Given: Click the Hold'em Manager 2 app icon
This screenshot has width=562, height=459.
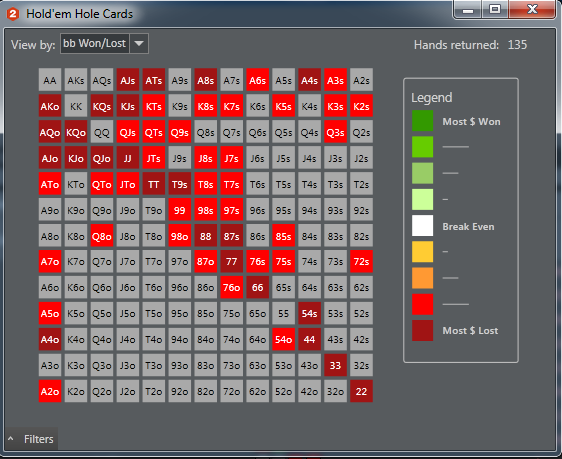Looking at the screenshot, I should [x=13, y=14].
